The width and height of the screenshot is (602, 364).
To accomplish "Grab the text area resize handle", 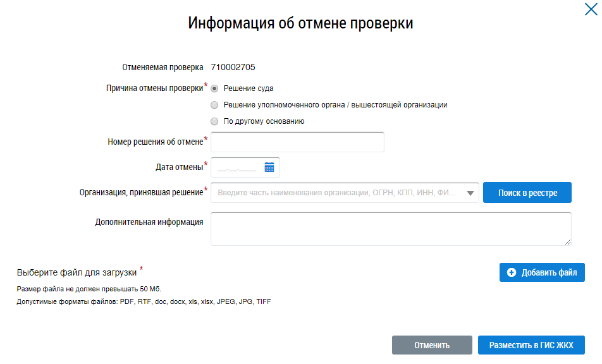I will [568, 241].
